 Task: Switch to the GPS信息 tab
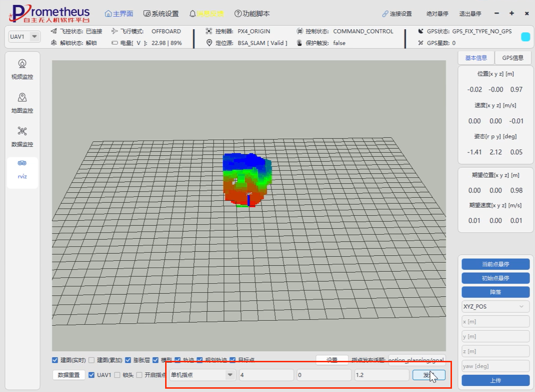point(513,58)
